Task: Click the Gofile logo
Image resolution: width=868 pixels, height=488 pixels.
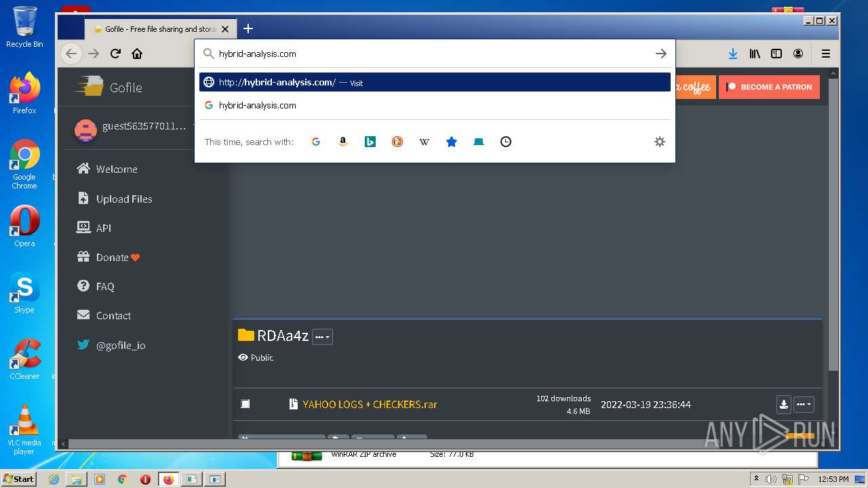Action: click(108, 87)
